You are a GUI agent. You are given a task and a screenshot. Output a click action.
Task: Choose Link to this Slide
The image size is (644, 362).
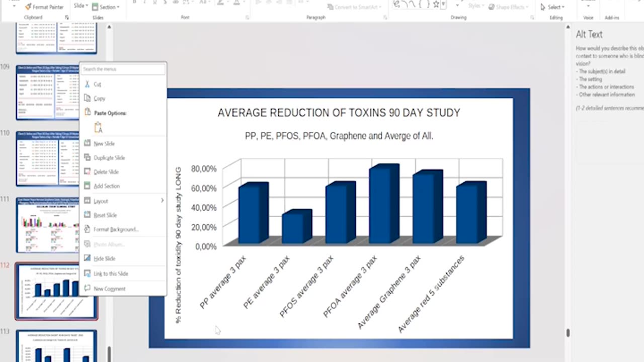click(x=123, y=274)
